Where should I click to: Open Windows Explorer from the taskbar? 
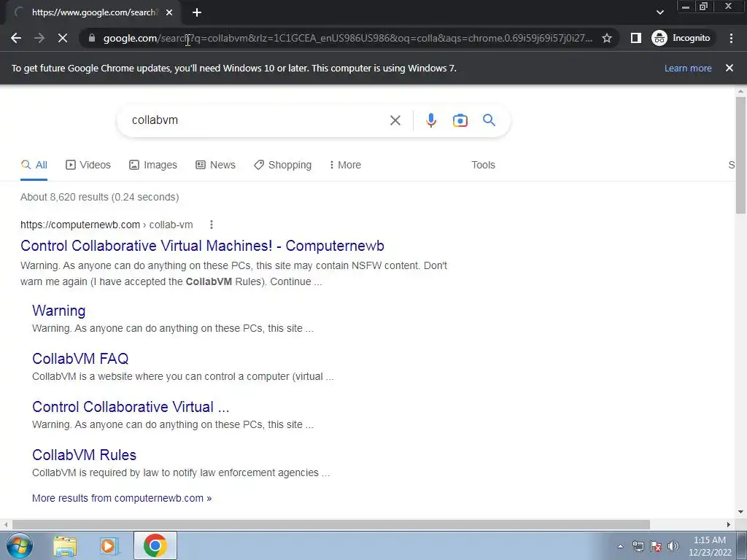65,546
